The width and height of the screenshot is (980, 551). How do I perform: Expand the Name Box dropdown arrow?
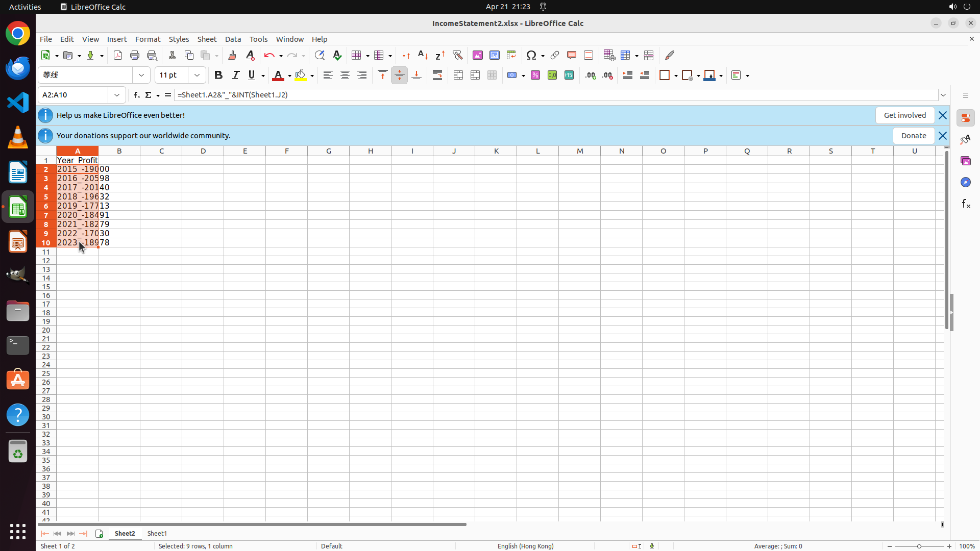point(117,95)
